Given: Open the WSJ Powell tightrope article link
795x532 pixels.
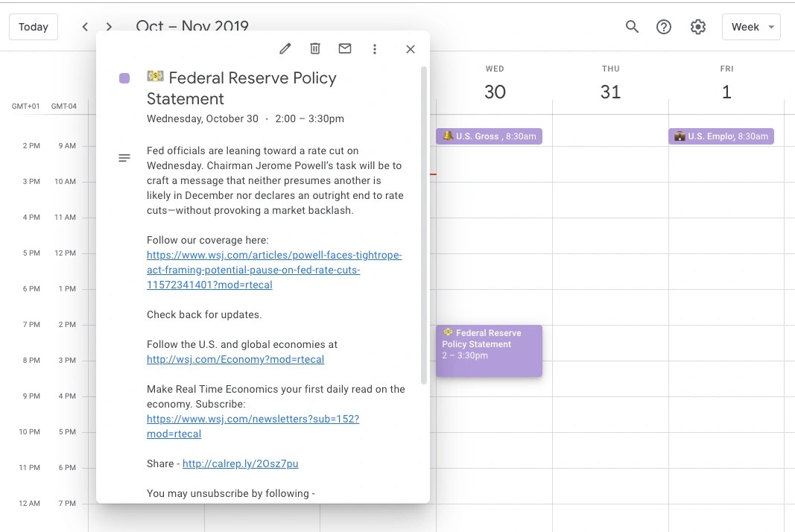Looking at the screenshot, I should pyautogui.click(x=274, y=270).
